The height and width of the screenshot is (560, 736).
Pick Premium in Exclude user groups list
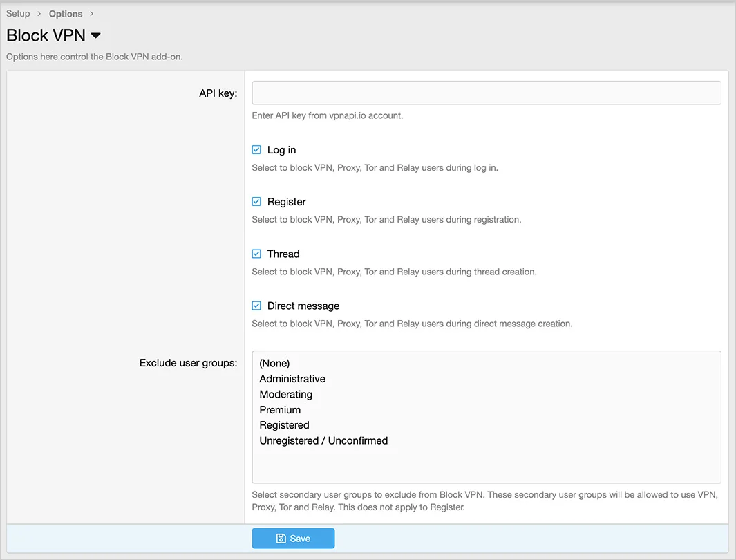[280, 410]
